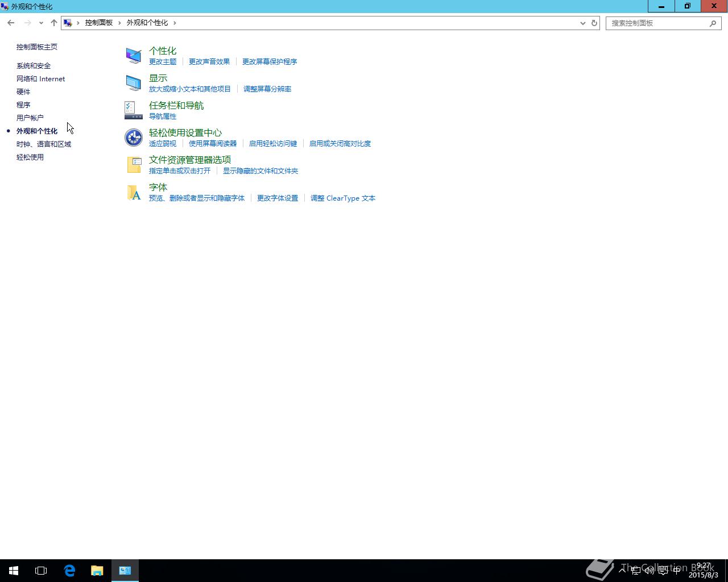The height and width of the screenshot is (582, 728).
Task: Click 控制面板 in the breadcrumb
Action: pyautogui.click(x=99, y=23)
